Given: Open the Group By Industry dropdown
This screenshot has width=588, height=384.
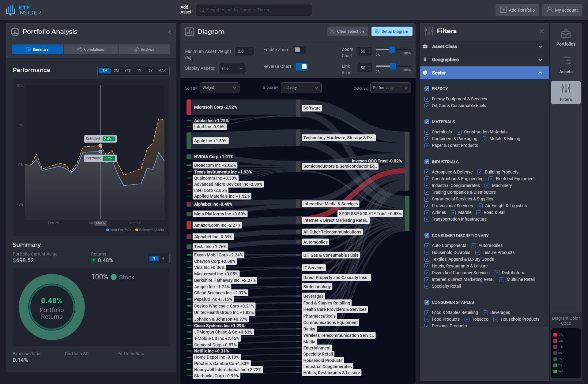Looking at the screenshot, I should [x=300, y=88].
